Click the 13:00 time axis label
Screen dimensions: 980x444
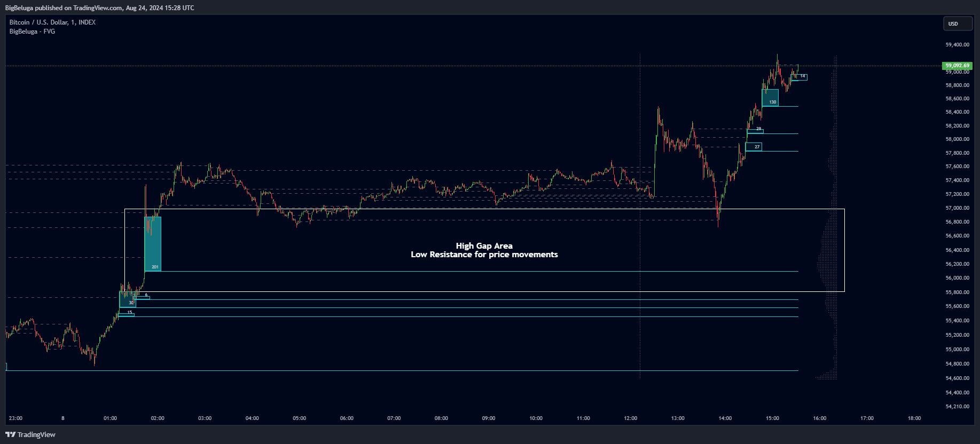(x=678, y=418)
